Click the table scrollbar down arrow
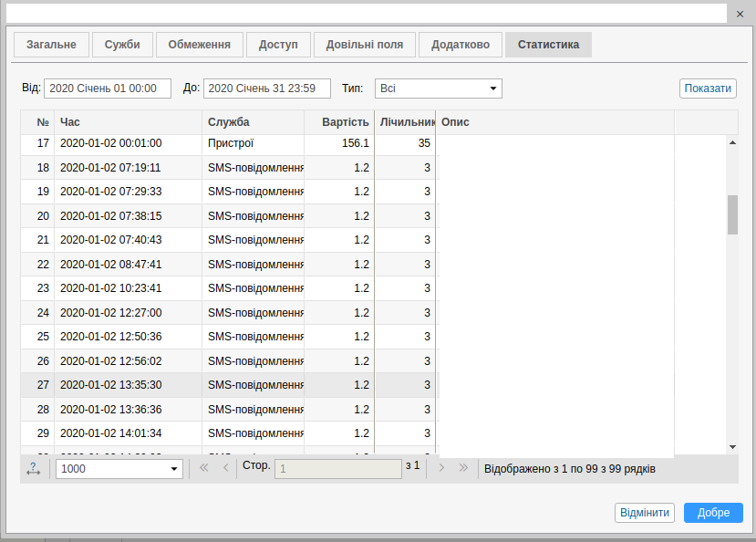 click(732, 446)
